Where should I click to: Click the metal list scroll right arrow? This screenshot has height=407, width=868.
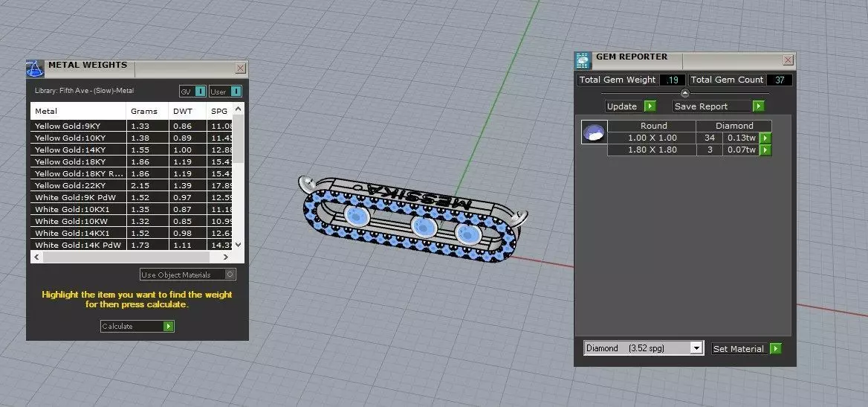point(225,257)
